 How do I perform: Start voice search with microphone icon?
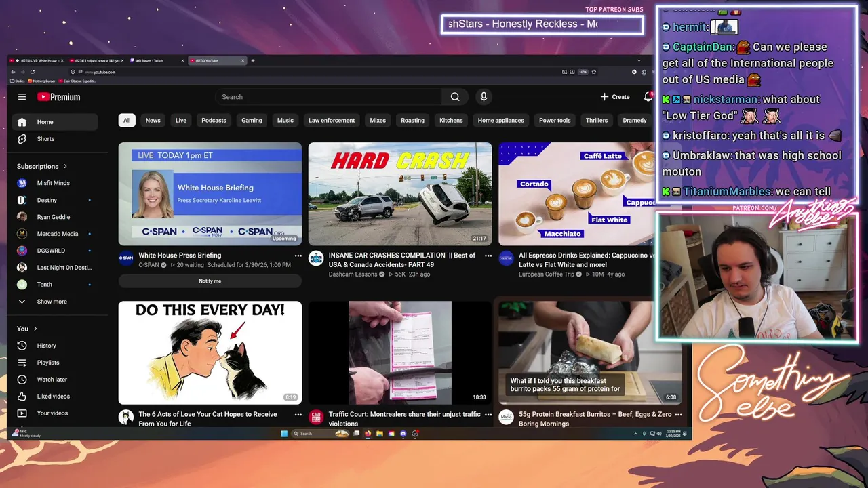point(484,97)
